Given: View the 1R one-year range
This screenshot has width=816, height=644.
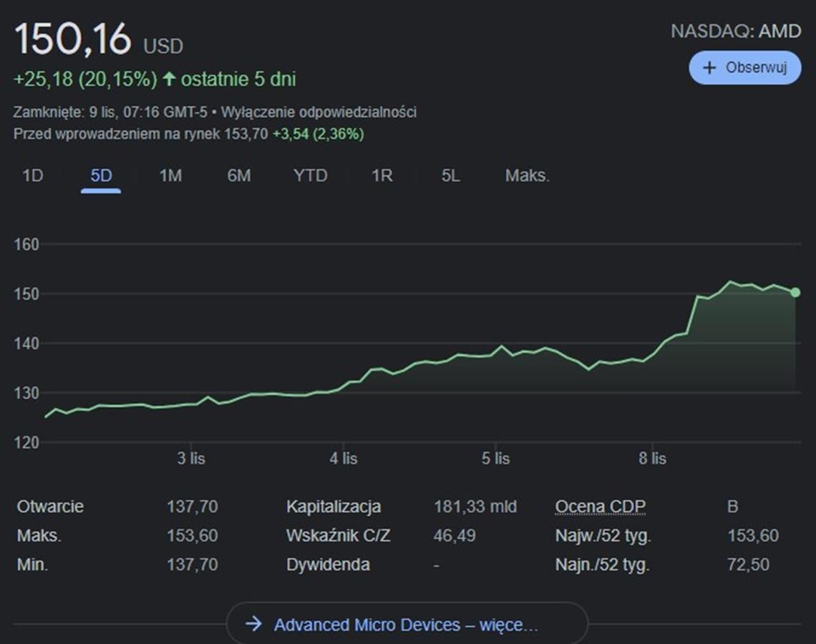Looking at the screenshot, I should (382, 176).
